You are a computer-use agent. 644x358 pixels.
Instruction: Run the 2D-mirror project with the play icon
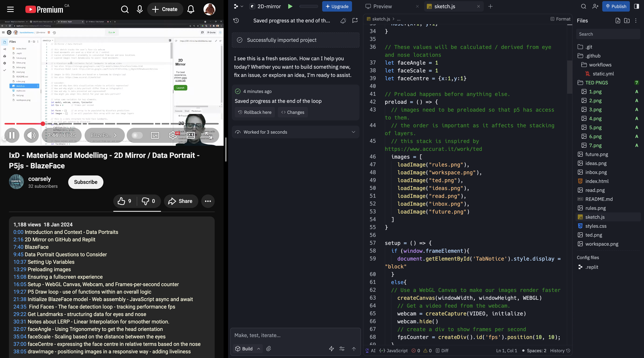(290, 6)
